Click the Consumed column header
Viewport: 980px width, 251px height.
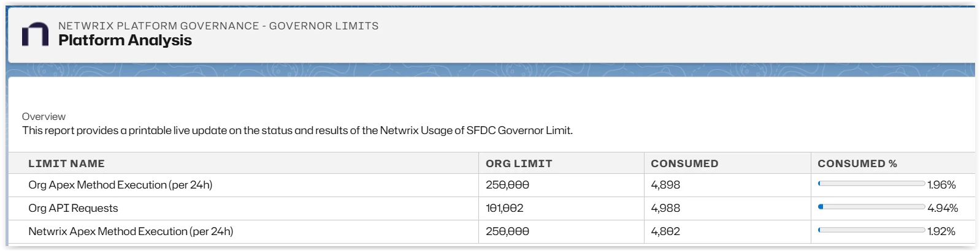684,163
